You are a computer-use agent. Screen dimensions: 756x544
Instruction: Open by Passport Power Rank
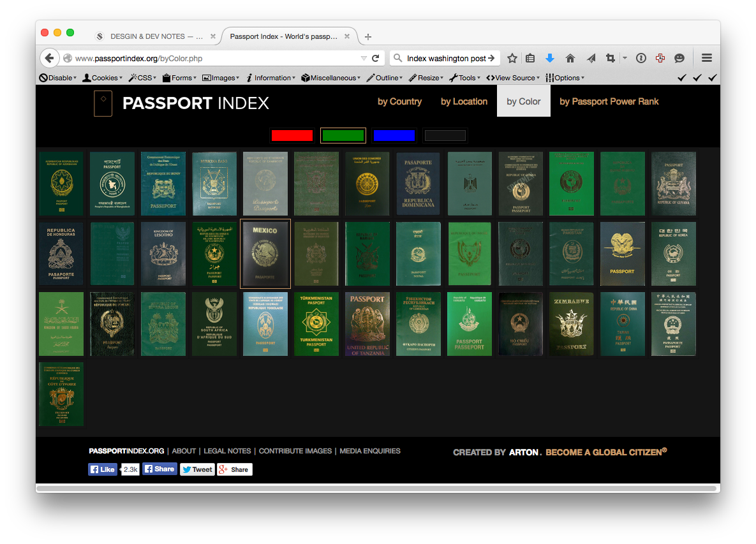tap(609, 101)
